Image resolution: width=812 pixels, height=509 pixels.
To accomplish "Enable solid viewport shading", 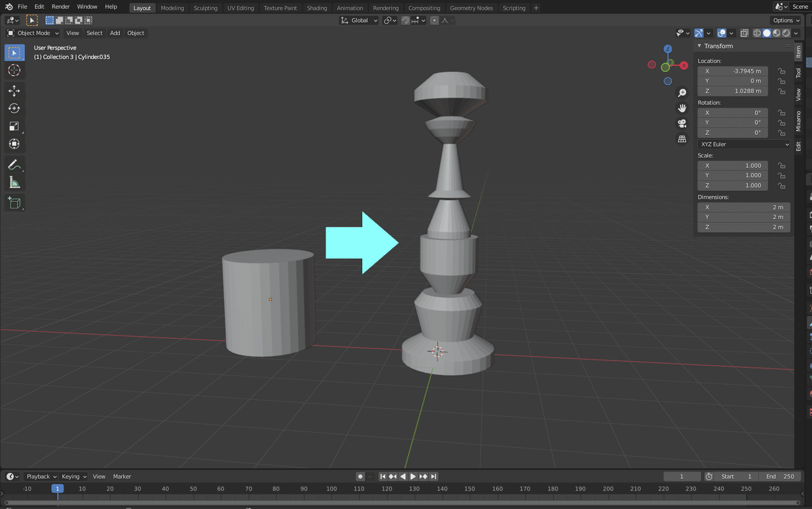I will tap(767, 33).
